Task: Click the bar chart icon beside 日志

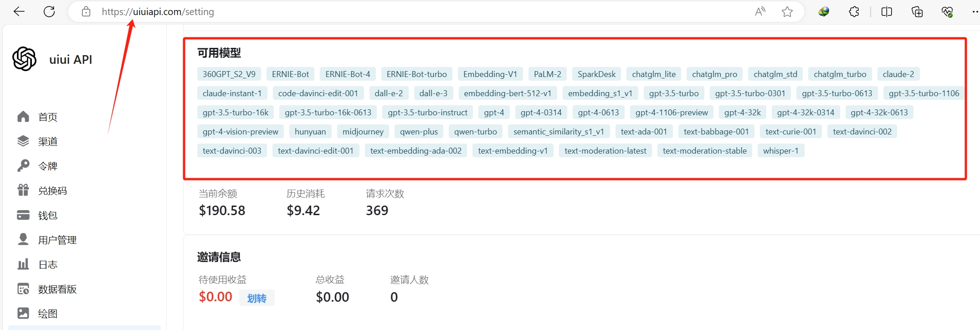Action: point(23,264)
